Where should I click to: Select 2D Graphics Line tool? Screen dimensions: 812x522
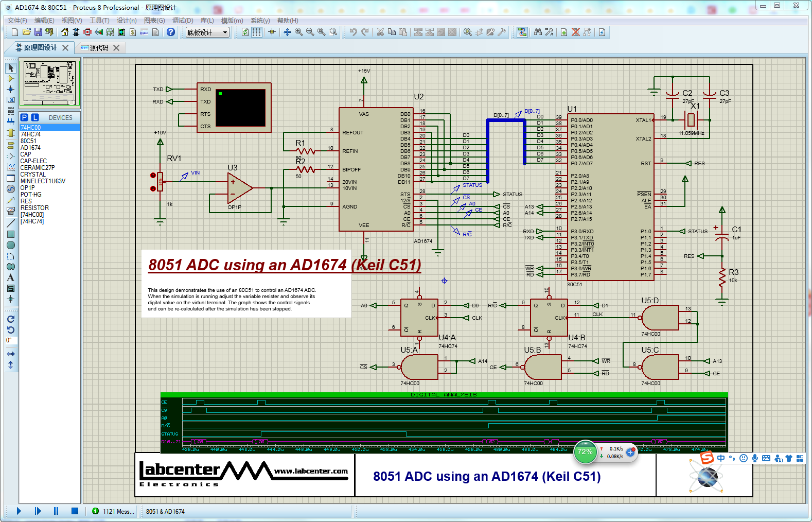point(11,223)
